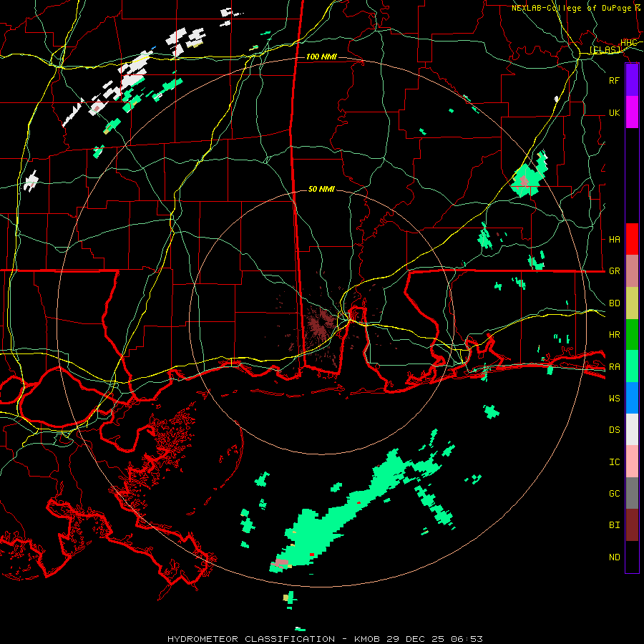This screenshot has height=644, width=644.
Task: Click the RA legend label text
Action: pos(614,367)
